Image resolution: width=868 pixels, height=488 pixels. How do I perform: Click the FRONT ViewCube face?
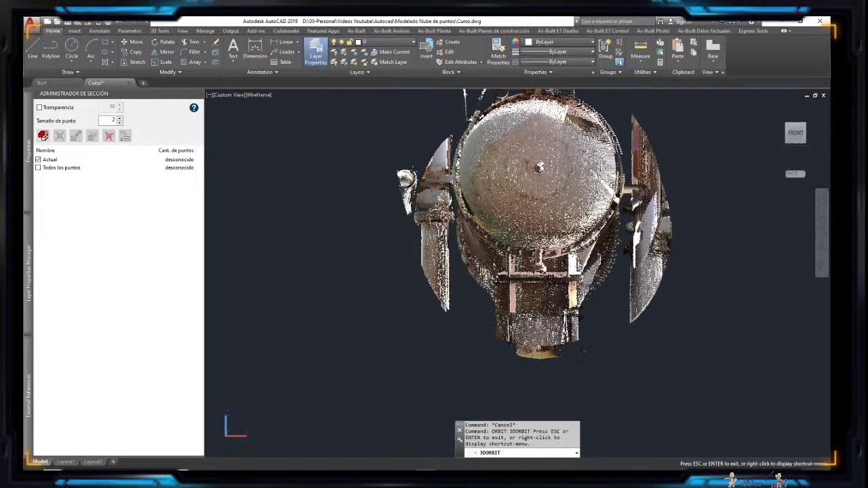point(795,133)
